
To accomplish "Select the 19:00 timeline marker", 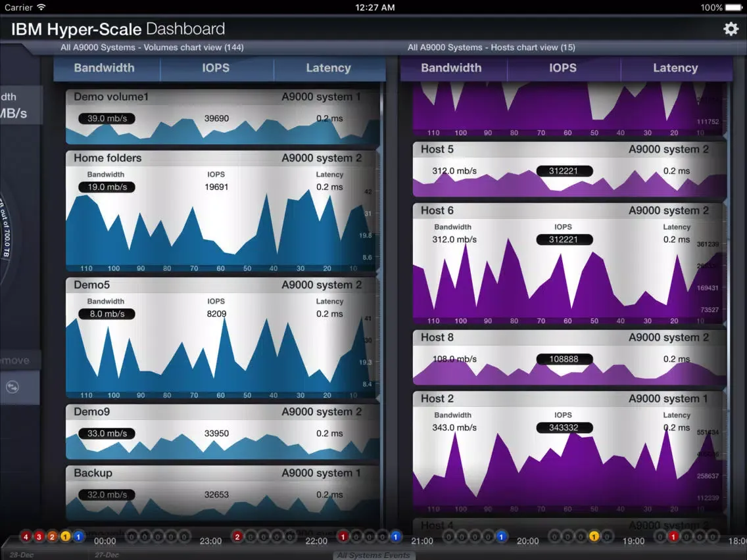I will coord(634,541).
